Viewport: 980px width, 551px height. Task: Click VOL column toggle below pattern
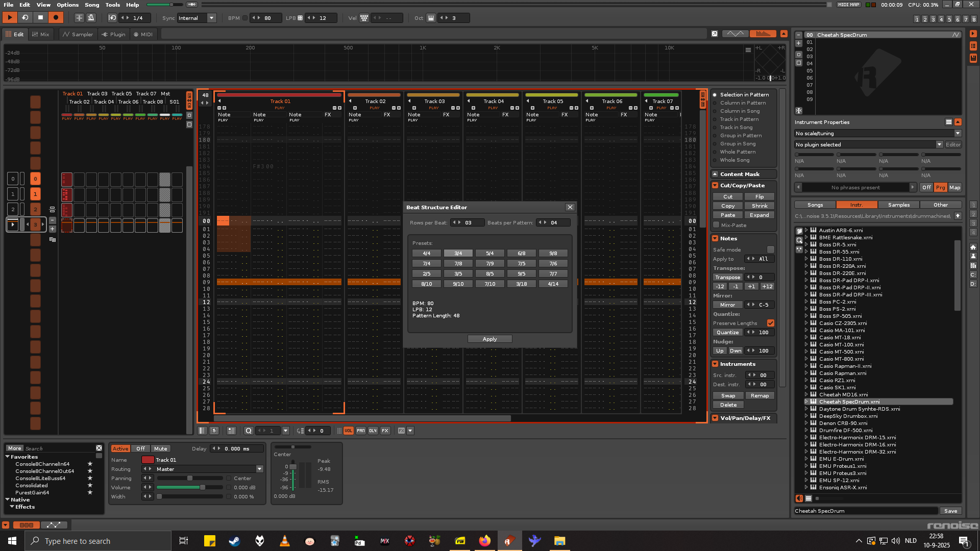348,431
